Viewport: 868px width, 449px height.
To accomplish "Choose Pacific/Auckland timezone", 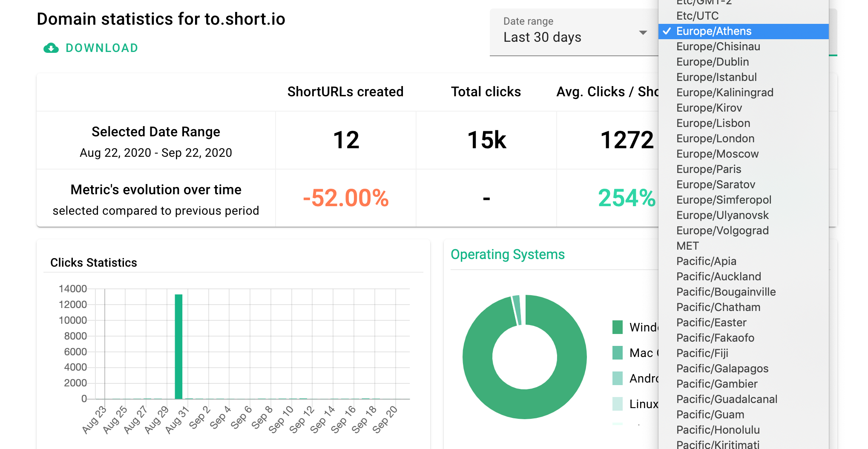I will pyautogui.click(x=719, y=276).
